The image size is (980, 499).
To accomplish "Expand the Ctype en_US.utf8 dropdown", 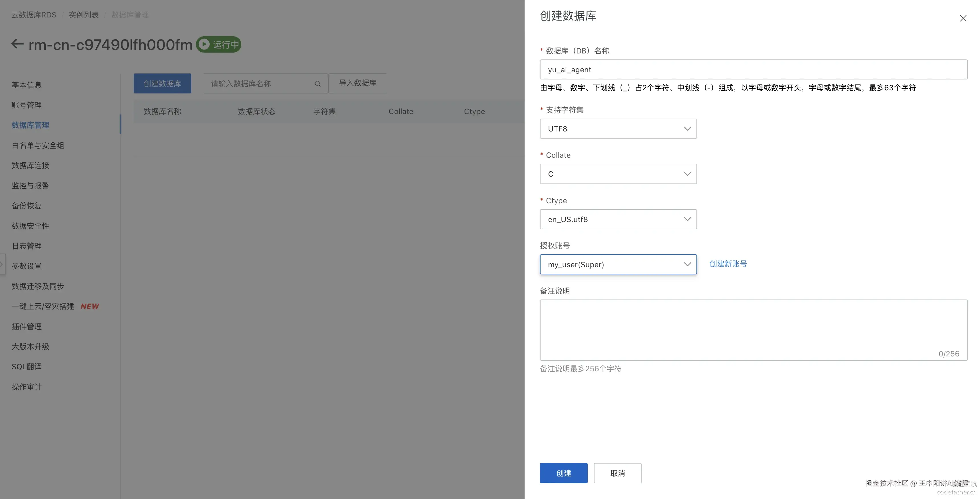I will tap(618, 219).
